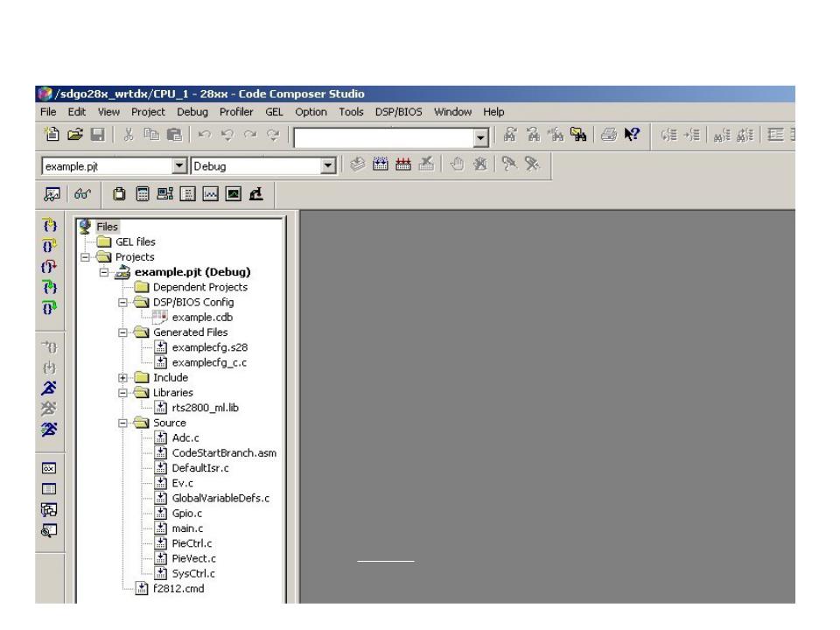840x630 pixels.
Task: Click inside the find text input field
Action: pos(384,137)
